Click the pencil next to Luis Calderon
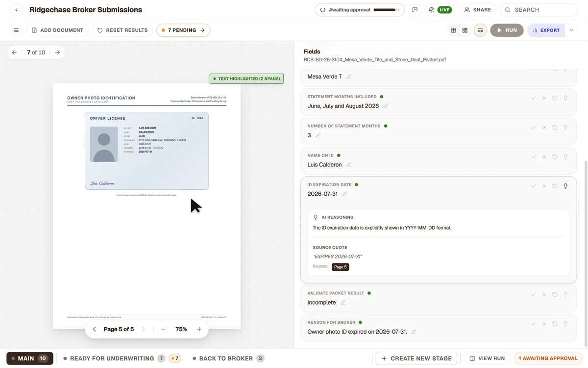Viewport: 588px width, 368px height. click(x=349, y=165)
